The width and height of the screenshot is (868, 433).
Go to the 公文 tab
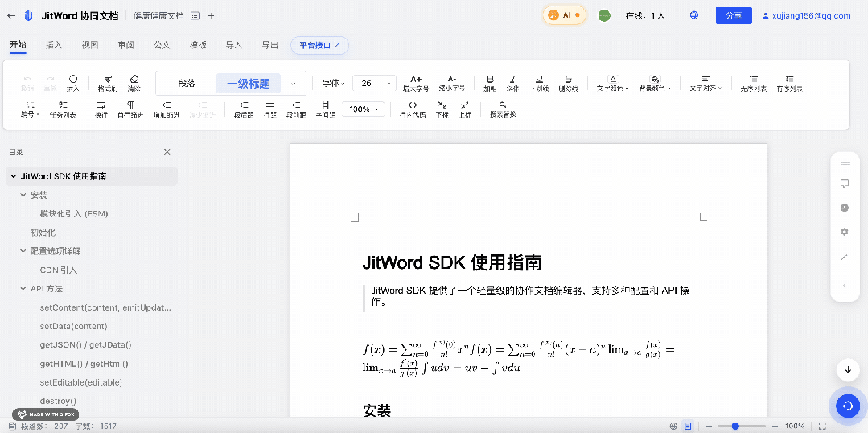(x=162, y=45)
